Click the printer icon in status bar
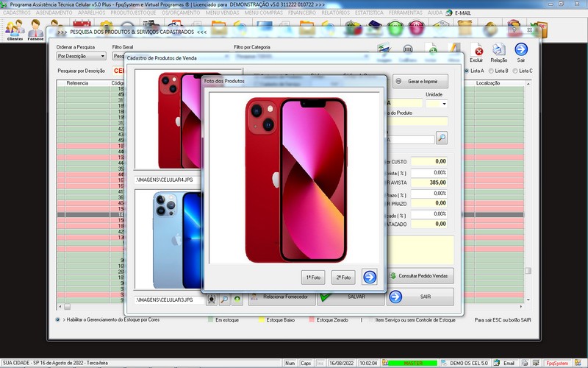The height and width of the screenshot is (368, 588). pos(526,363)
